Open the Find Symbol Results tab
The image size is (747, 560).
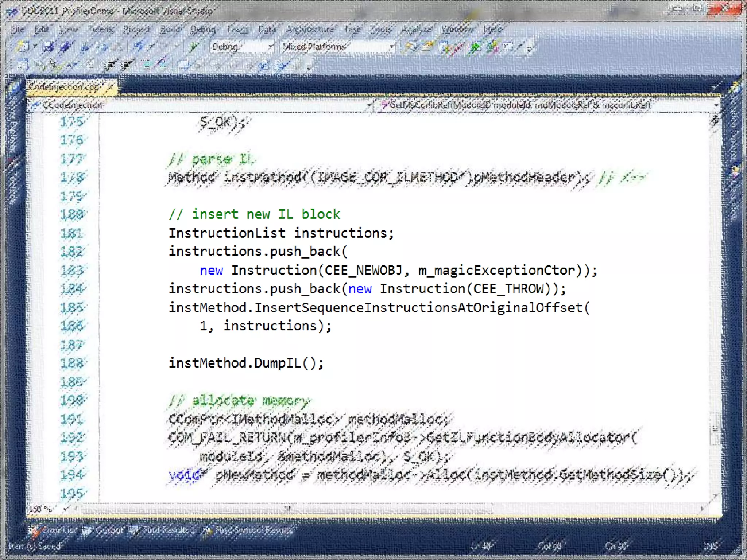point(248,530)
